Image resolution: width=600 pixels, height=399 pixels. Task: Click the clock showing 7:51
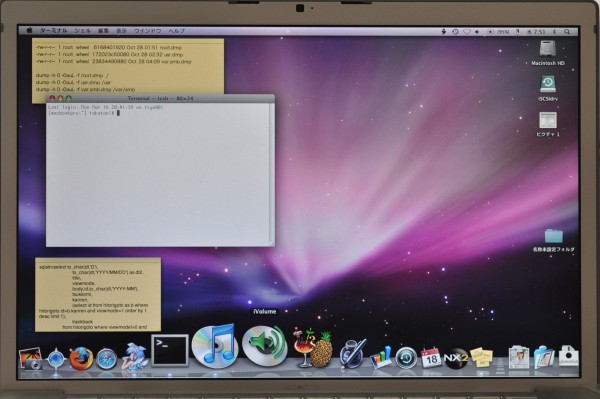coord(536,32)
